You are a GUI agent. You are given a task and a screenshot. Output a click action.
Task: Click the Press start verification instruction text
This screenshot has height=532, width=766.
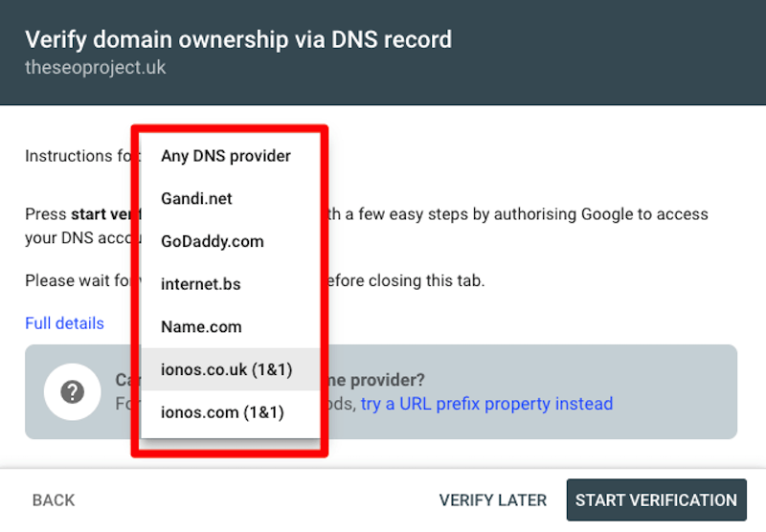[367, 226]
